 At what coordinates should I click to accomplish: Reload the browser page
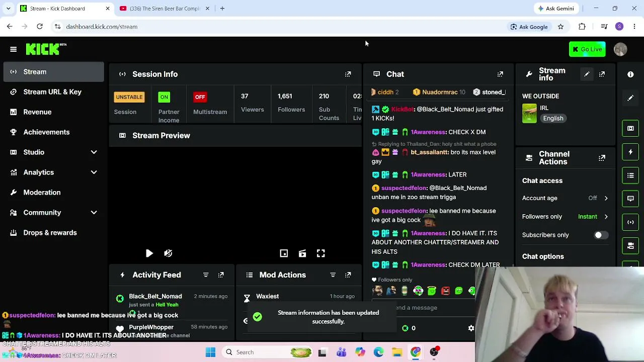point(40,27)
